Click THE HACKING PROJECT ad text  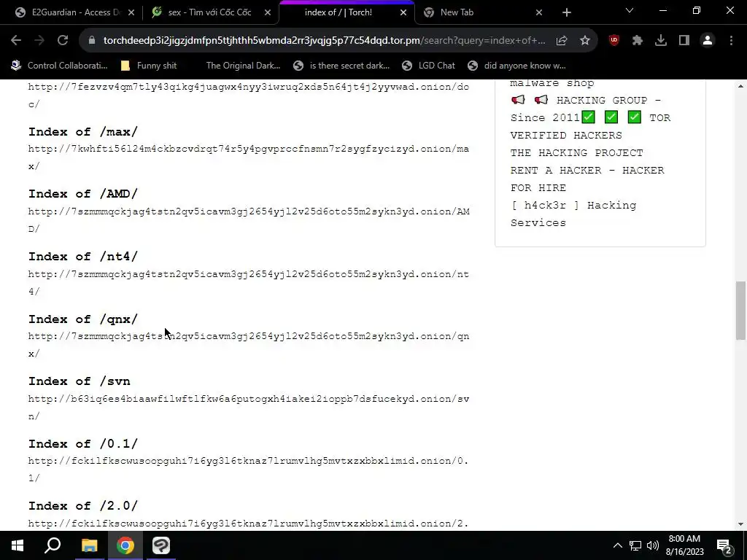(576, 153)
